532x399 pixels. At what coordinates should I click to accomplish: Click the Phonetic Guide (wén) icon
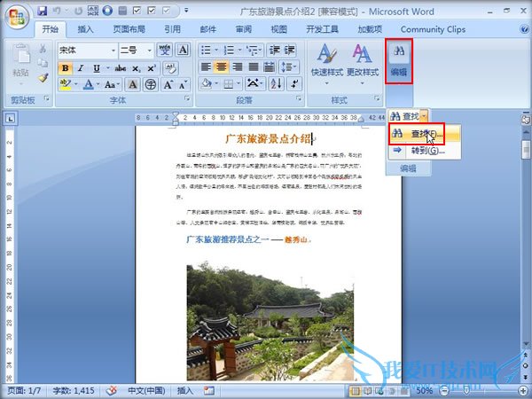coord(165,51)
